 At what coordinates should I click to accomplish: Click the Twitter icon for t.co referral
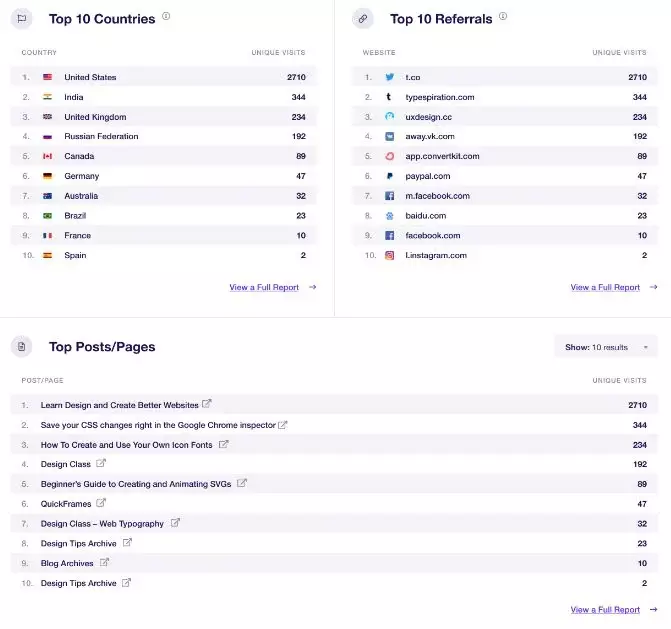click(389, 77)
